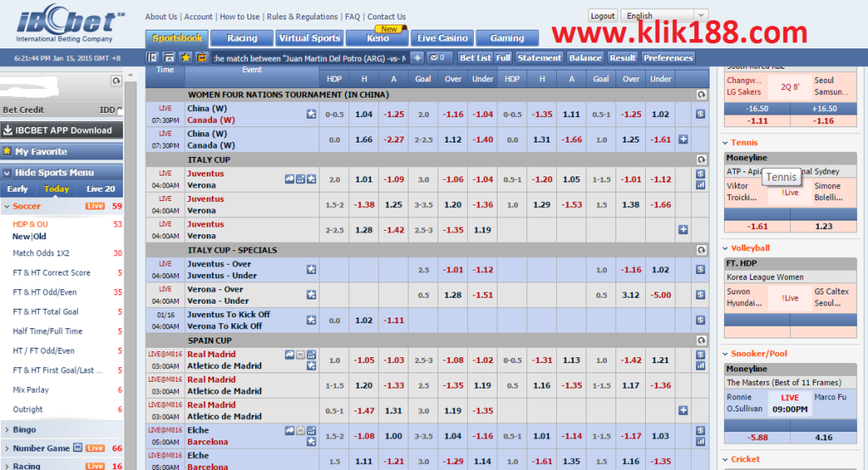The image size is (868, 470).
Task: Click the scrolling news ticker text
Action: (310, 58)
